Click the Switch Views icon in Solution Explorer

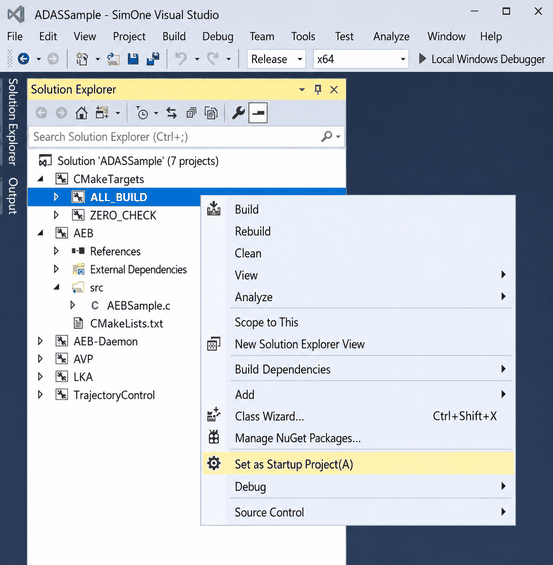click(x=102, y=113)
